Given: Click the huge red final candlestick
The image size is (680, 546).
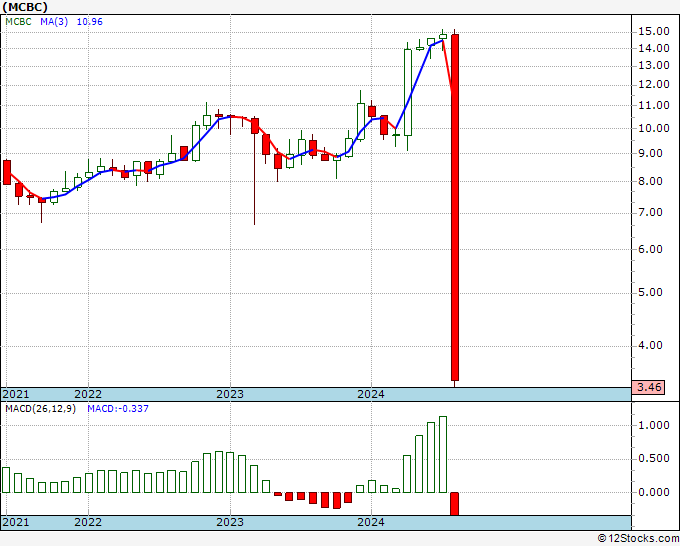Looking at the screenshot, I should pyautogui.click(x=455, y=207).
